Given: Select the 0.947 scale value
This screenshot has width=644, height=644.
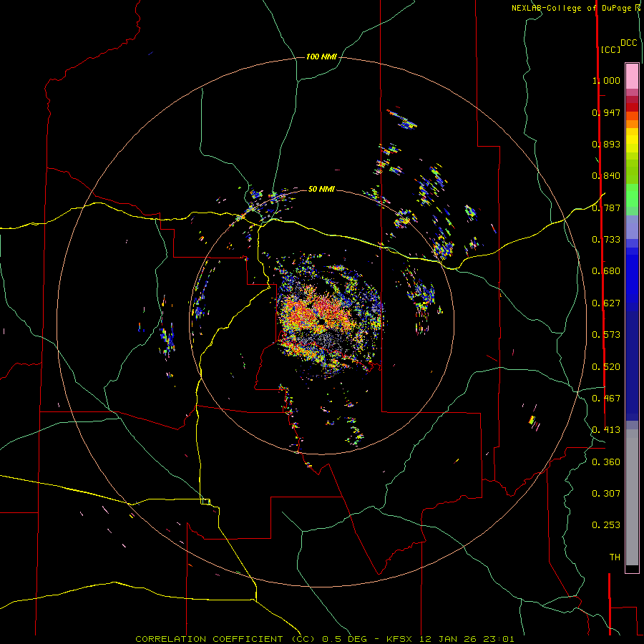Looking at the screenshot, I should tap(606, 112).
